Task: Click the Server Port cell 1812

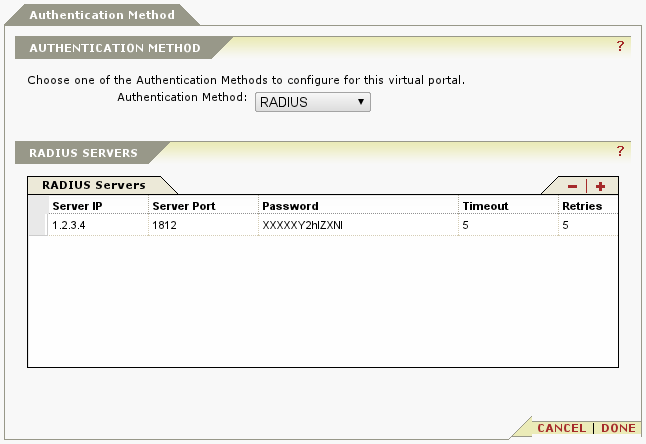Action: click(204, 225)
